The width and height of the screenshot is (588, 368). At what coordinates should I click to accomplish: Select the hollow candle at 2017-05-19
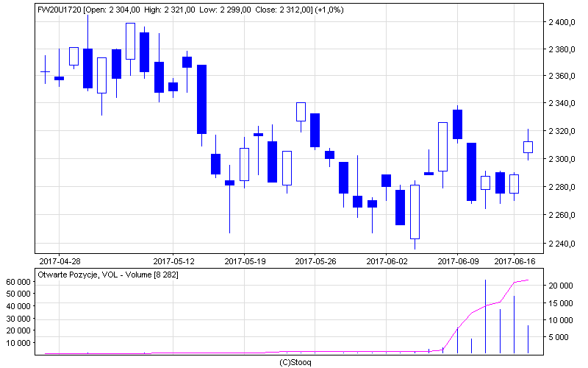pos(245,164)
